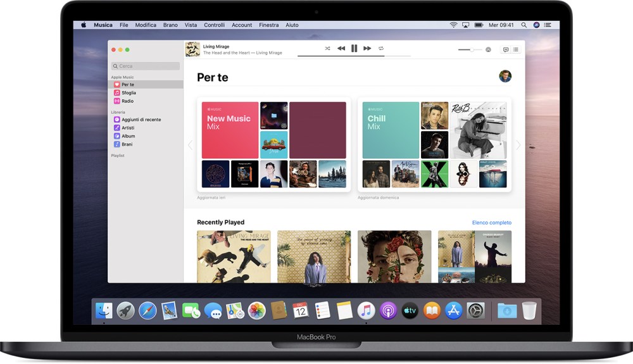The width and height of the screenshot is (633, 364).
Task: Skip to the previous track
Action: [x=341, y=48]
